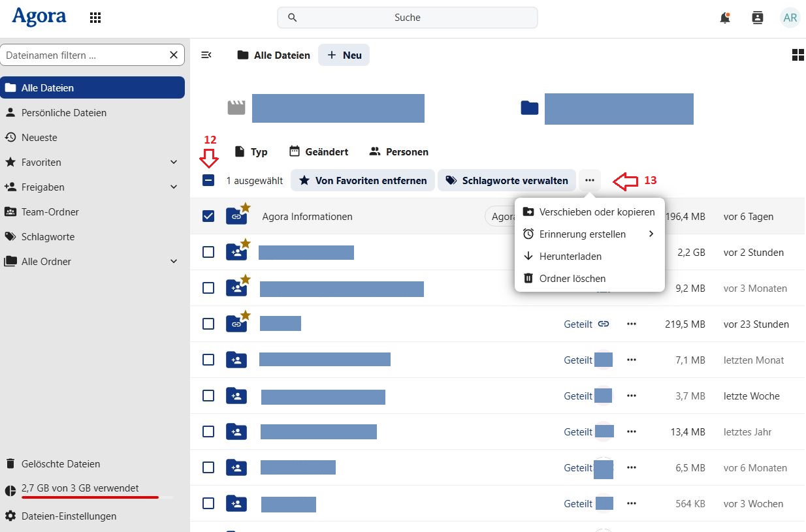Open the contacts icon in header
Screen dimensions: 806x532
tap(757, 18)
